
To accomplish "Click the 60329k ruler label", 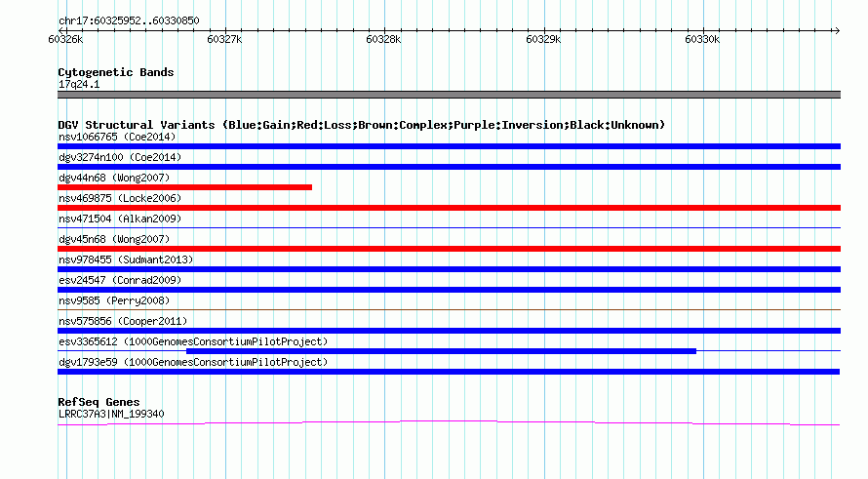I will tap(543, 39).
